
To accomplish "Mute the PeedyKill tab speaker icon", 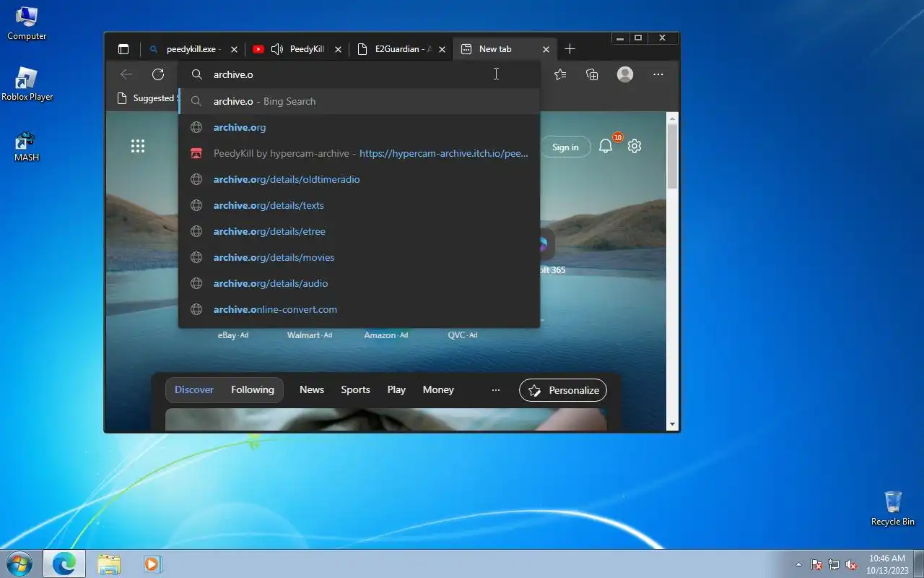I will [276, 49].
